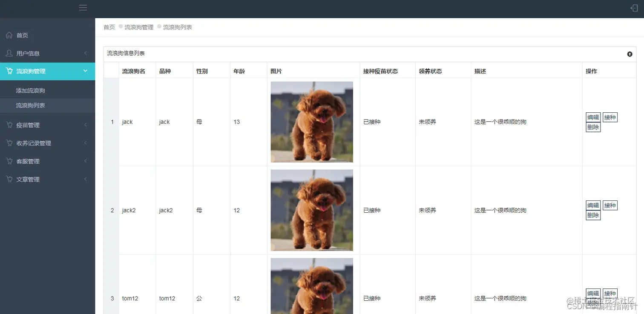Click 流浪狗管理 breadcrumb link

(x=139, y=27)
